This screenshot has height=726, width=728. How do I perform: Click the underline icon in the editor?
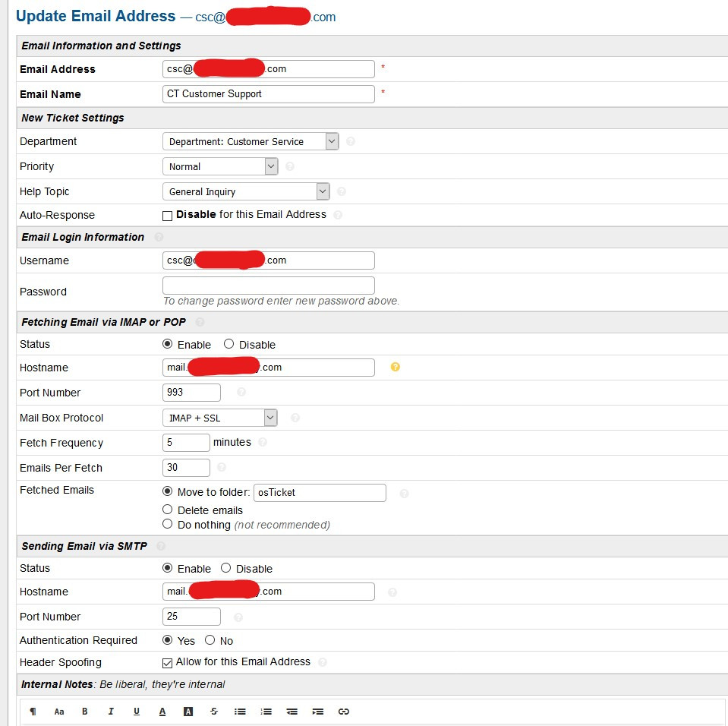tap(137, 712)
